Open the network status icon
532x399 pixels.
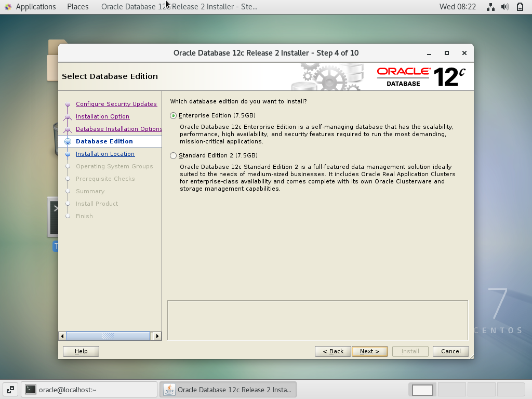490,7
